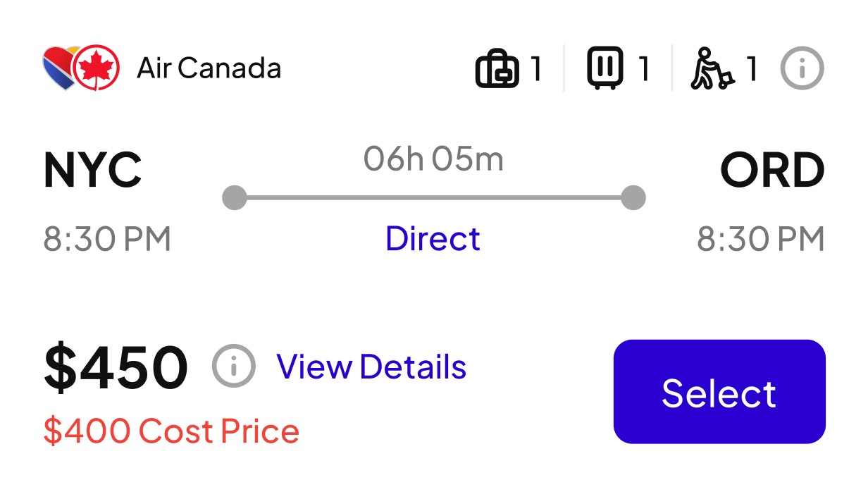Screen dimensions: 868x480
Task: Click the ORD arrival airport code
Action: pyautogui.click(x=772, y=171)
